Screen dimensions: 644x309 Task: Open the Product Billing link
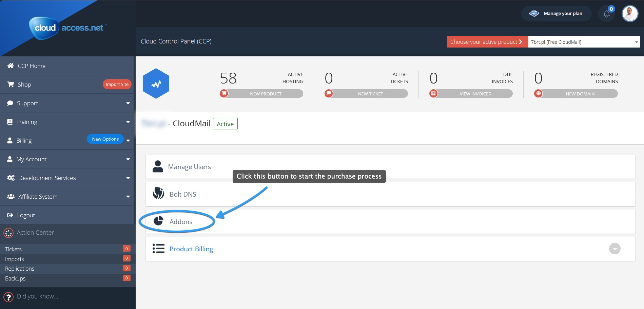[x=191, y=249]
